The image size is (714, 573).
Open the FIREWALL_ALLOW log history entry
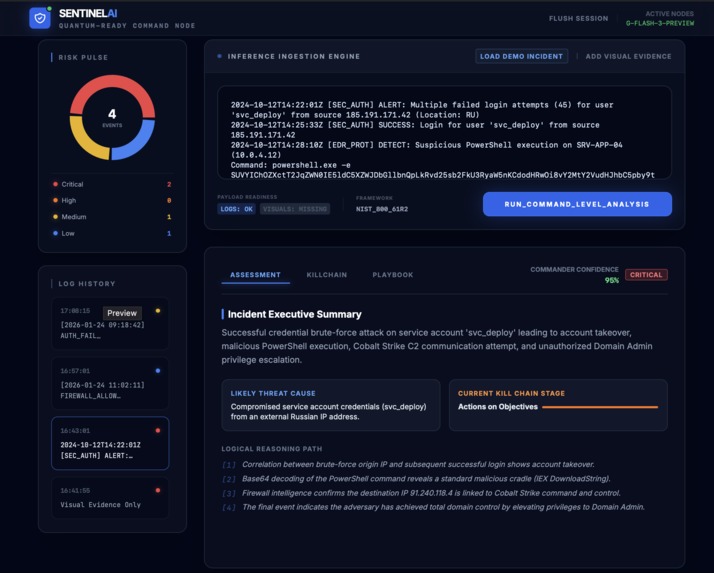[110, 384]
